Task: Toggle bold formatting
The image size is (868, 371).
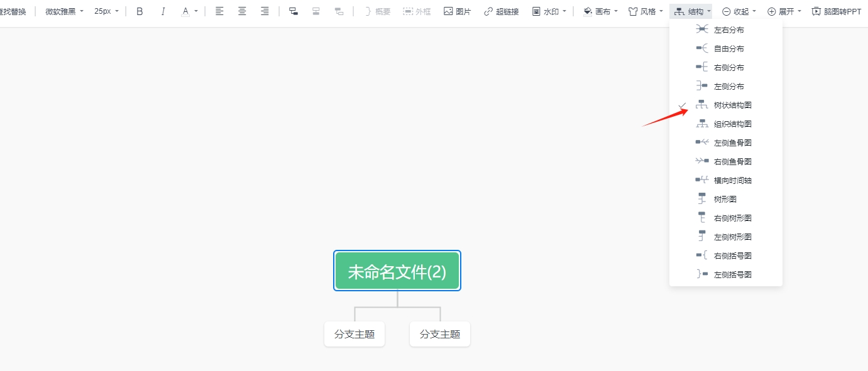Action: [139, 11]
